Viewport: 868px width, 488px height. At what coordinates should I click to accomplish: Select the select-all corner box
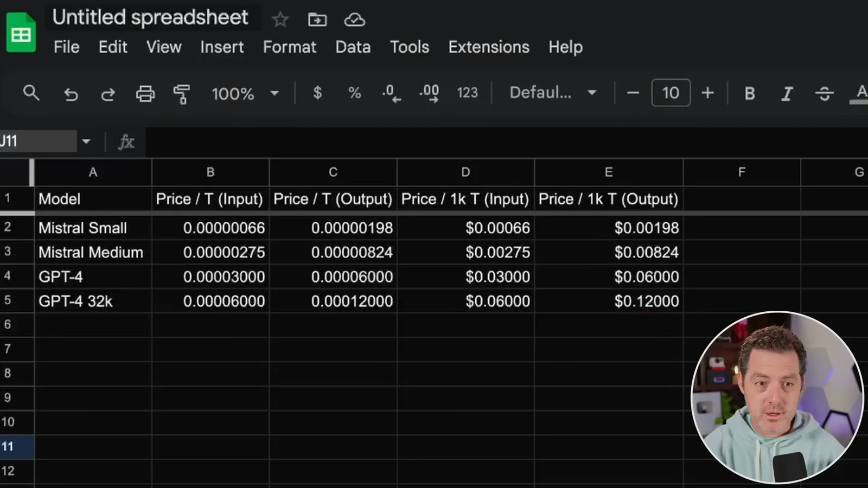[17, 172]
